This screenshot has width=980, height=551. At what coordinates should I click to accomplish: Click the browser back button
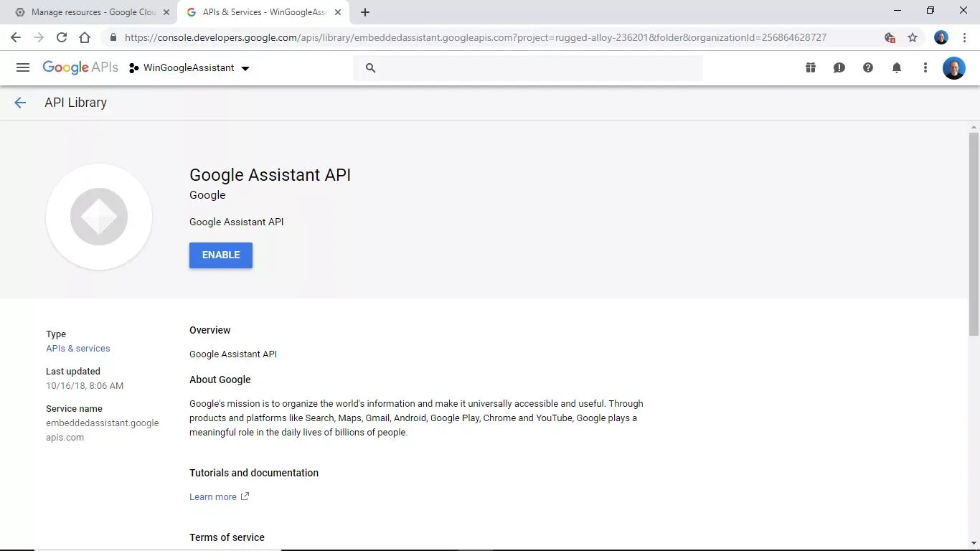16,37
